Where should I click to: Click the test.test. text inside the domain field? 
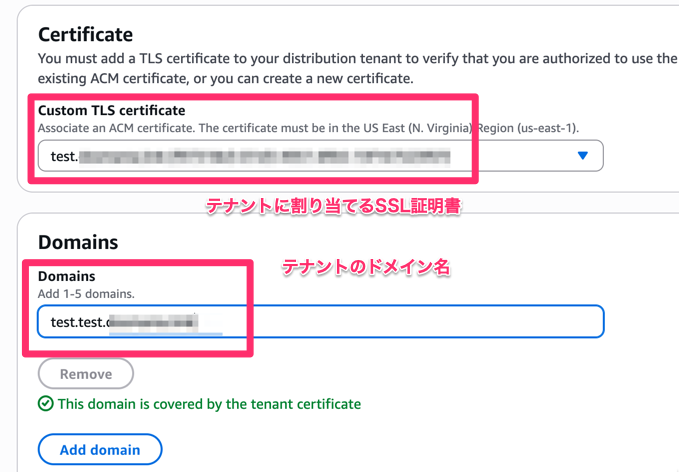(x=78, y=321)
